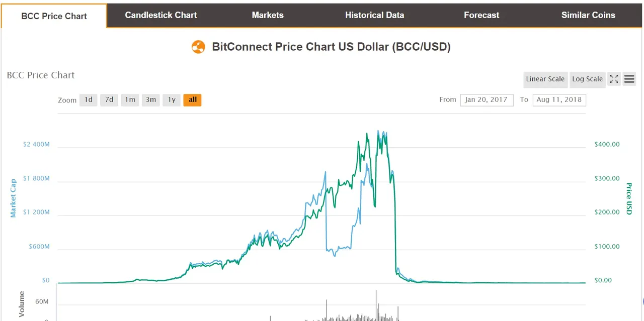Open the chart hamburger menu
Viewport: 644px width, 321px height.
pos(629,79)
